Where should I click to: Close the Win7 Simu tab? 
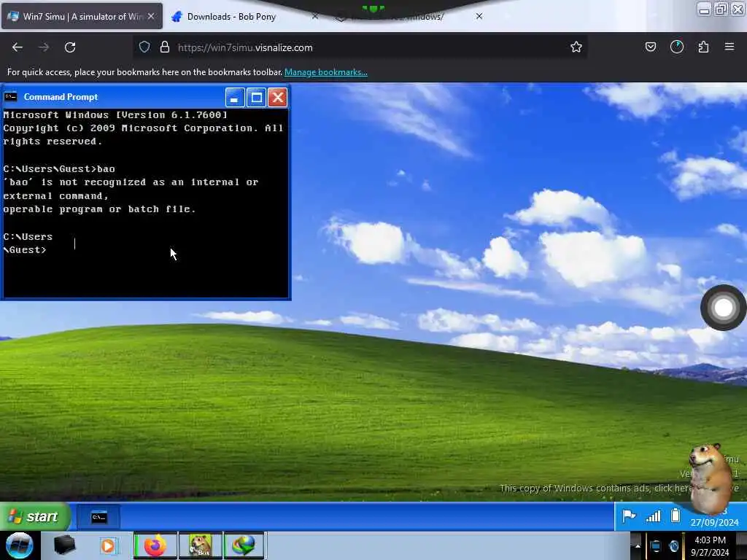coord(151,16)
